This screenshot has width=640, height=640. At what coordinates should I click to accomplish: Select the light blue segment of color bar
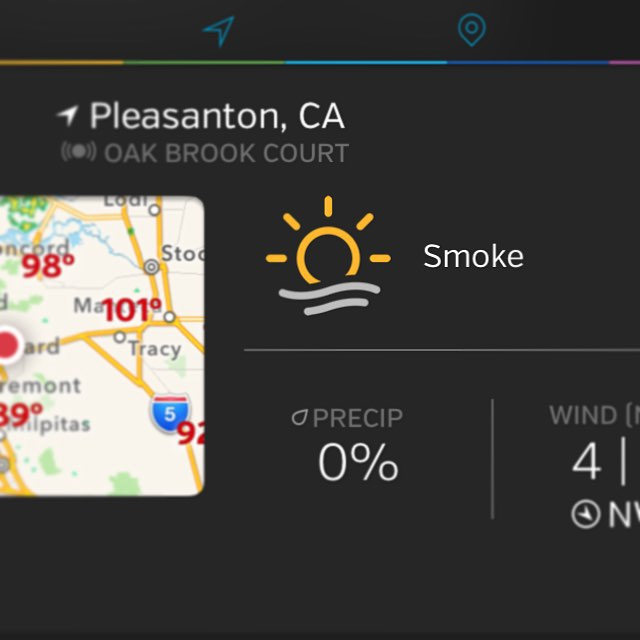pos(366,62)
